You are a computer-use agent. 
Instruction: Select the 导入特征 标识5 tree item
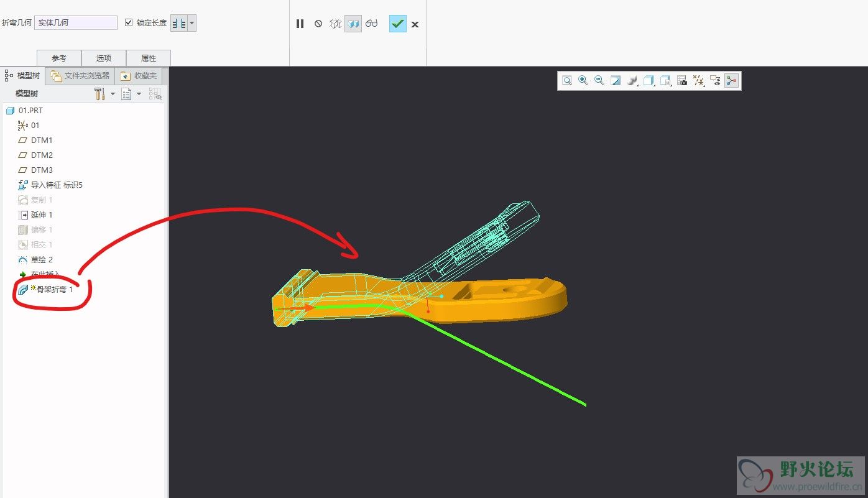click(57, 185)
